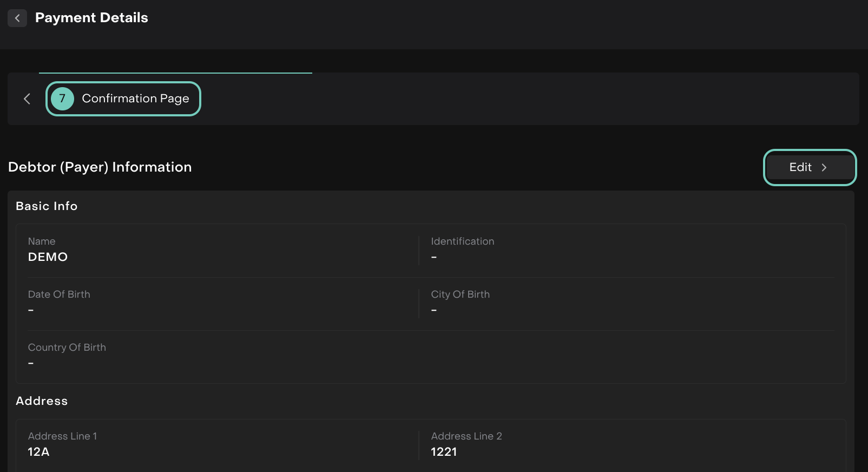Click the Address Line 2 label
Screen dimensions: 868x472
coord(466,436)
